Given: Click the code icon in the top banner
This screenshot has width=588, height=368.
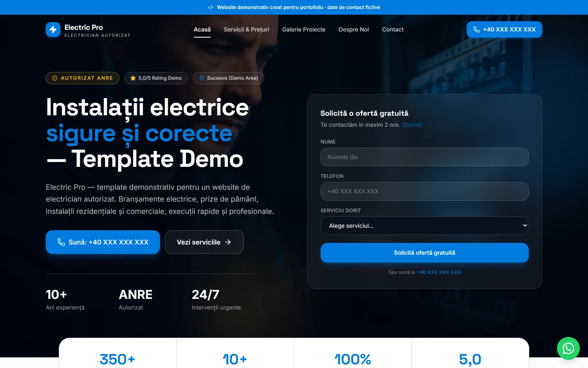Looking at the screenshot, I should (x=211, y=7).
